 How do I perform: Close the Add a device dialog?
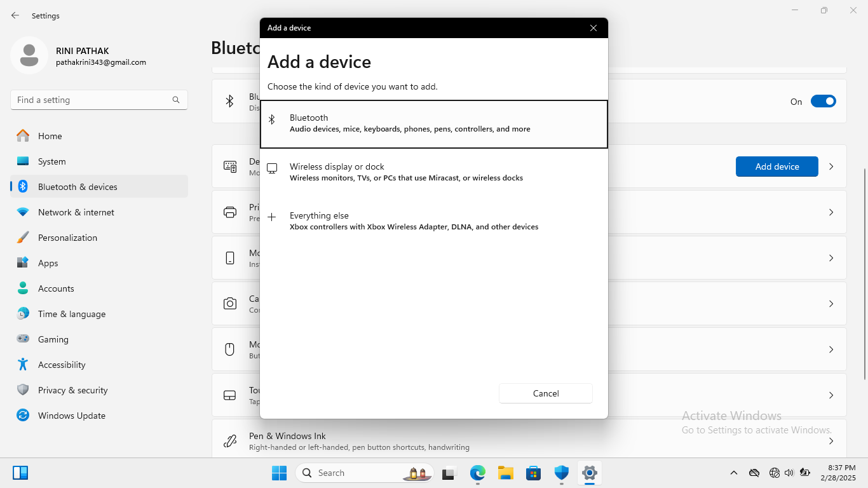pyautogui.click(x=593, y=28)
